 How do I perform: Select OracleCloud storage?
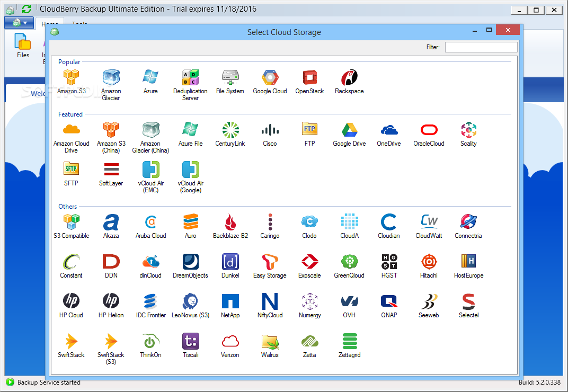429,135
